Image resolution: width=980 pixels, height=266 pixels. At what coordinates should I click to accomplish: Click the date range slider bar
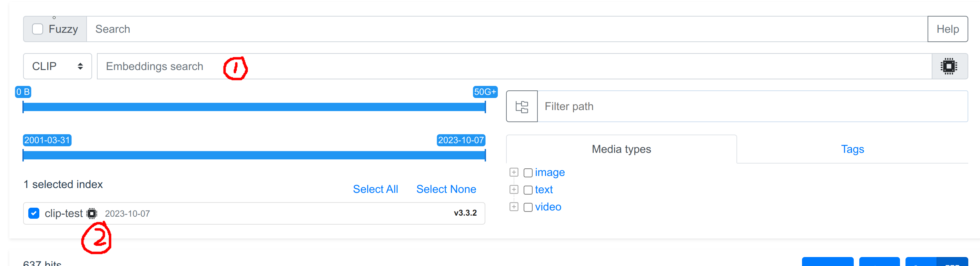[254, 155]
